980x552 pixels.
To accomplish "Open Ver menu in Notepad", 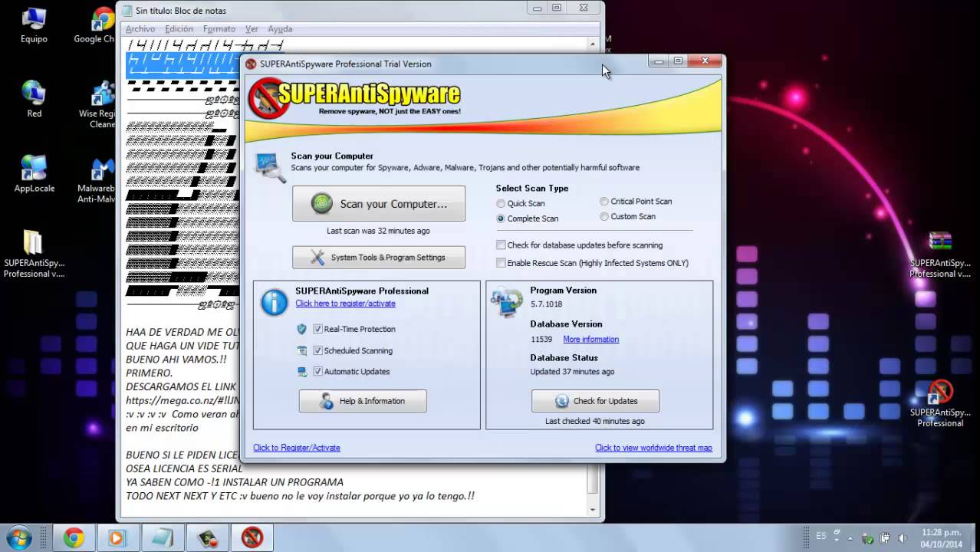I will (252, 29).
